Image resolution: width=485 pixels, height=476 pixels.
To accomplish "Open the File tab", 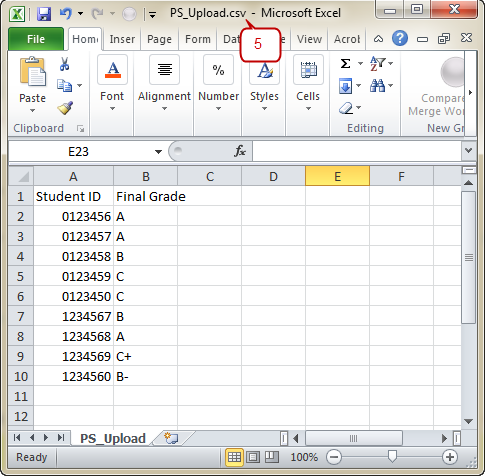I will tap(36, 39).
